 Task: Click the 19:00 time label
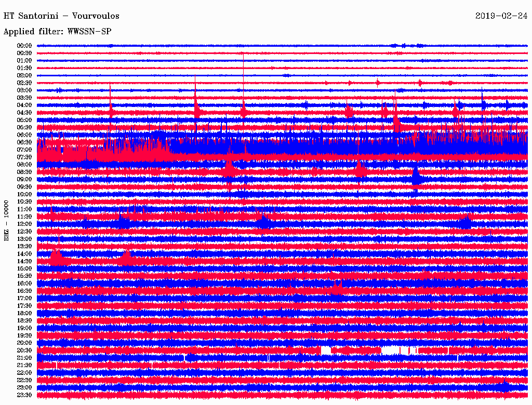click(24, 328)
